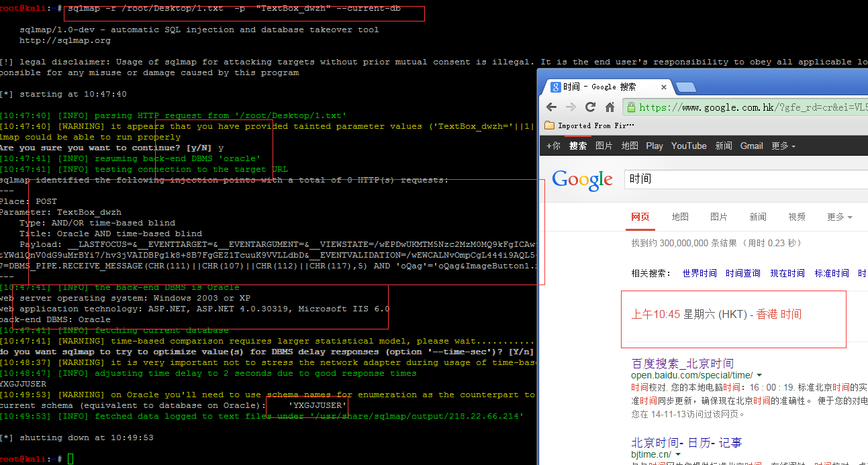Click 'YXGJJUSER' schema value in terminal
This screenshot has width=868, height=465.
pos(318,405)
